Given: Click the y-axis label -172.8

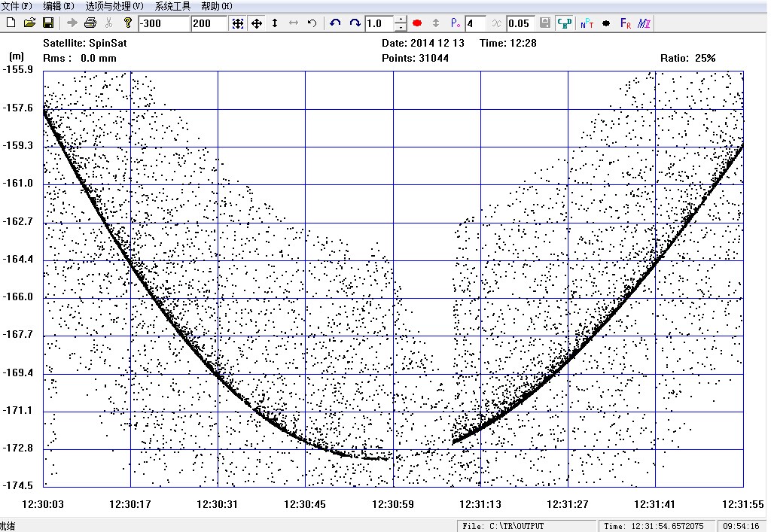Looking at the screenshot, I should click(18, 448).
